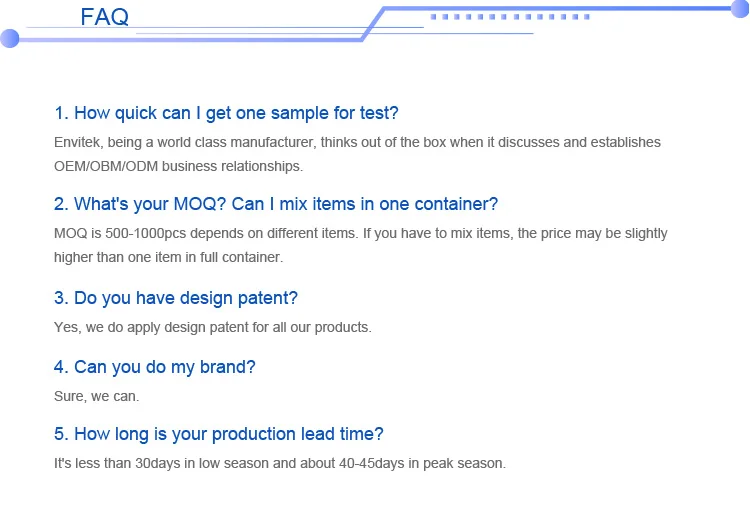750x519 pixels.
Task: Expand question 1 about sample for test
Action: [226, 113]
